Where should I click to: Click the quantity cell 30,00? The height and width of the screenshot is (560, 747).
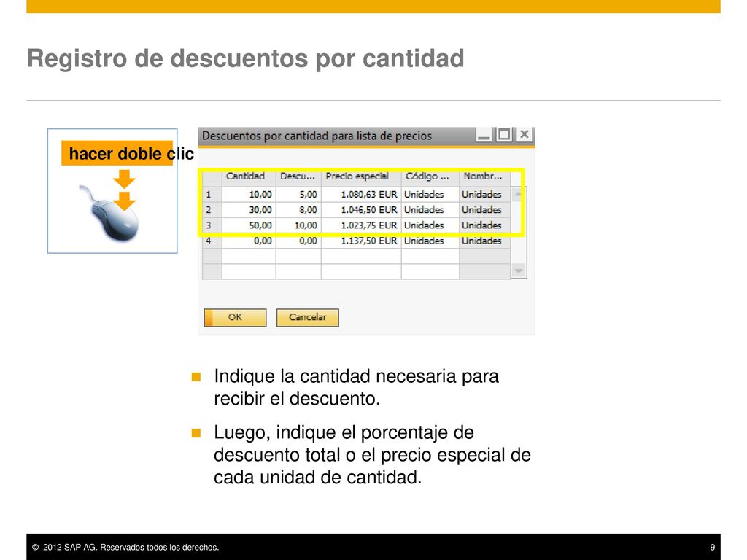point(249,209)
